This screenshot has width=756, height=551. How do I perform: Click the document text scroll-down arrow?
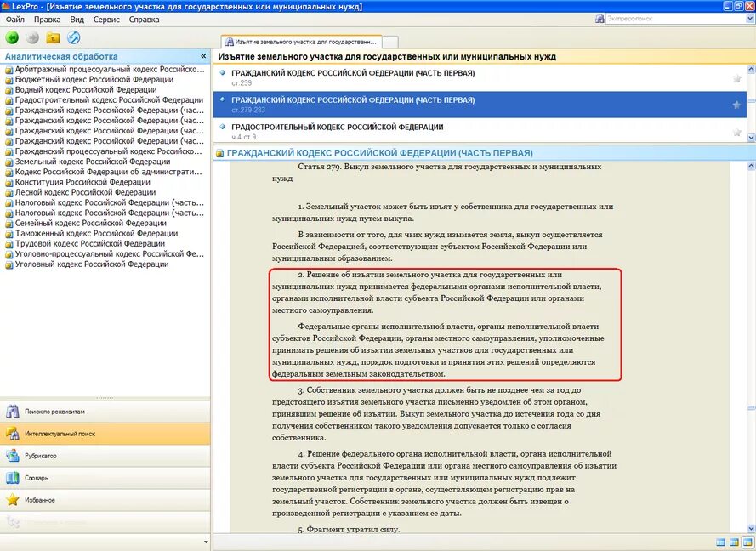click(751, 528)
